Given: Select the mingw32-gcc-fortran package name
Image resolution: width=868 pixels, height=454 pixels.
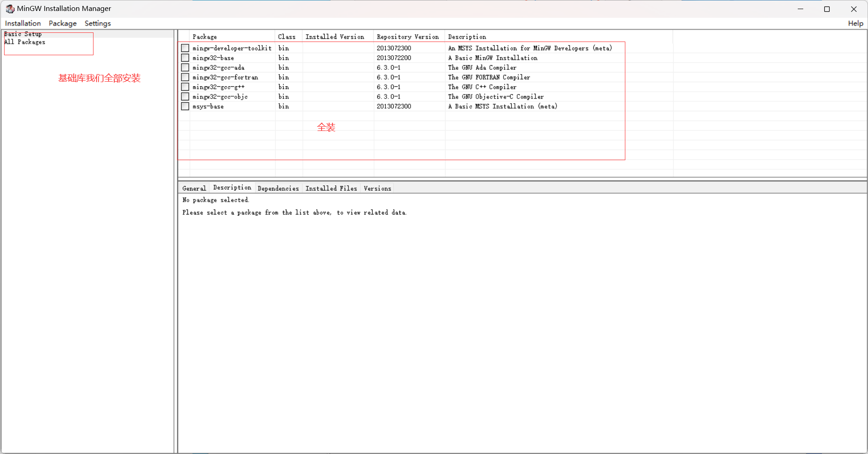Looking at the screenshot, I should [x=225, y=77].
